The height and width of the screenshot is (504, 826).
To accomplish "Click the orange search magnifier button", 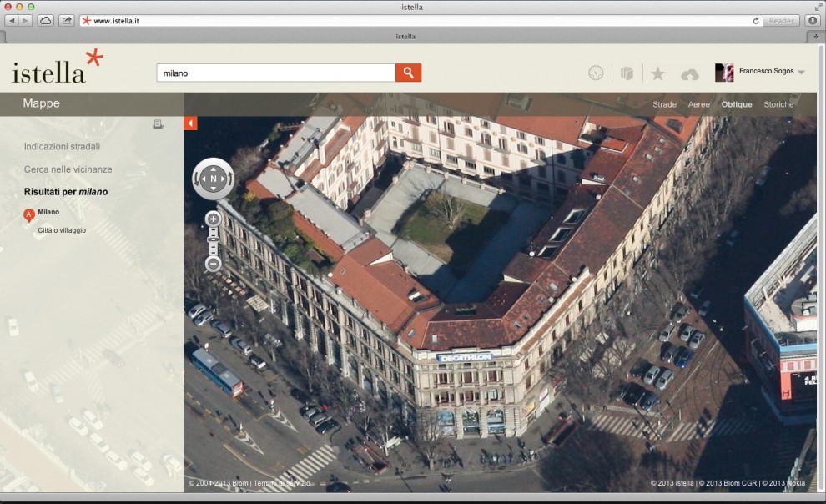I will 408,73.
